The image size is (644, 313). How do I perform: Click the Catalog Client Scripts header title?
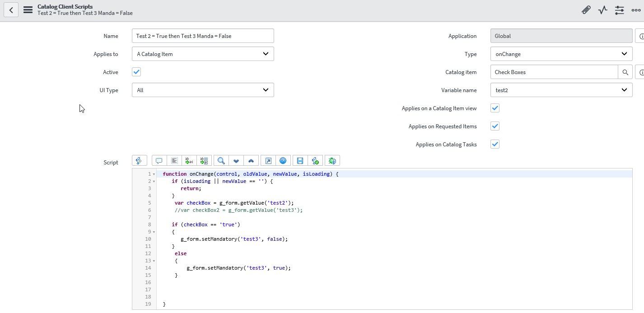(x=65, y=7)
